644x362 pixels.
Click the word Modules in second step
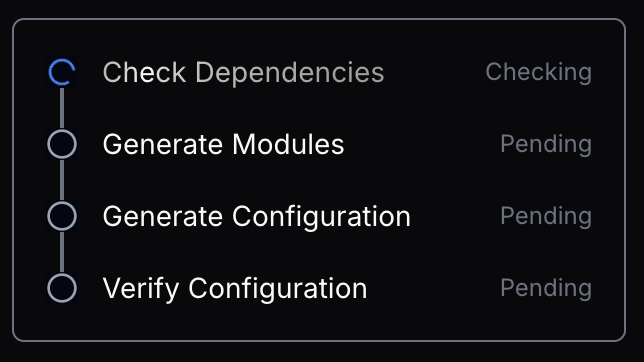point(288,145)
